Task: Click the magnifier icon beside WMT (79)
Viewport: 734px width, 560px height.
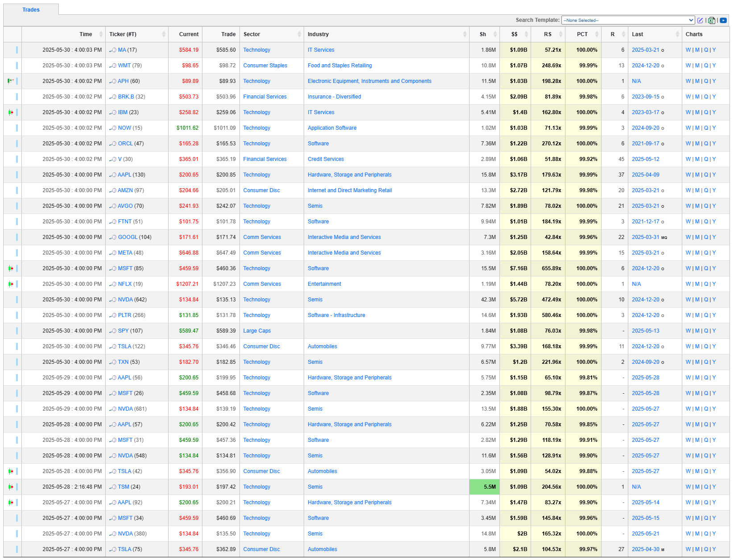Action: click(113, 66)
